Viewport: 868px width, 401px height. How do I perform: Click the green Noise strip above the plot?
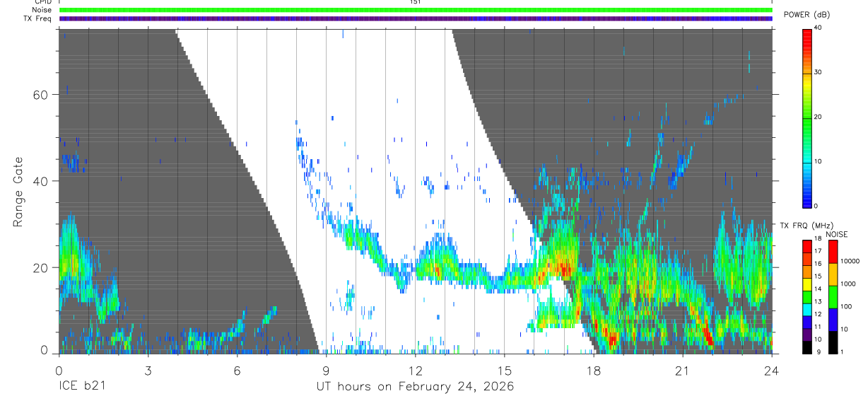(416, 10)
